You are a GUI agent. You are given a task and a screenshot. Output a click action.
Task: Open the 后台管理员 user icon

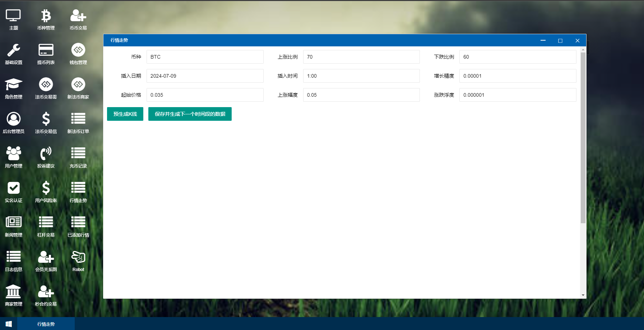pyautogui.click(x=13, y=120)
